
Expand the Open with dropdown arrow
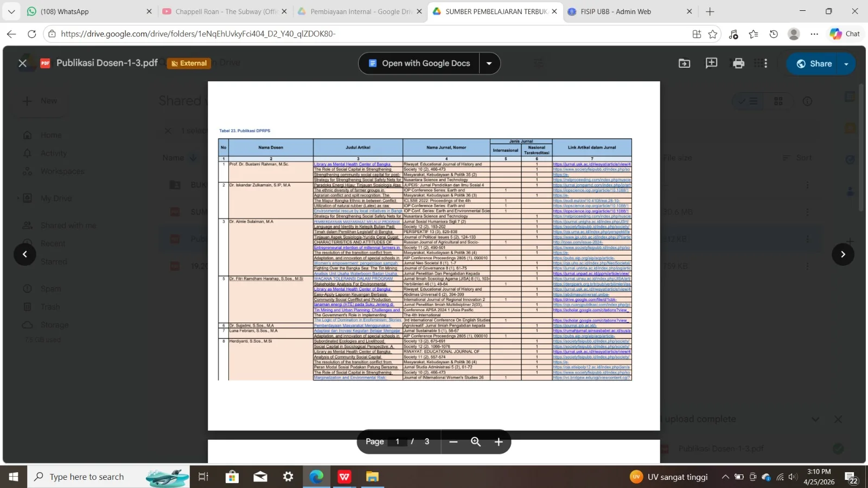(489, 63)
